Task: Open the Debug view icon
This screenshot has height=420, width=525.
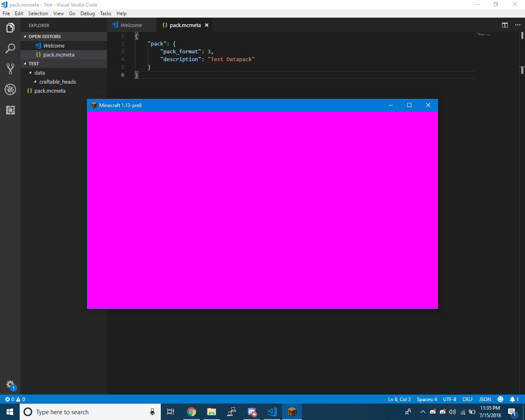Action: click(x=10, y=89)
